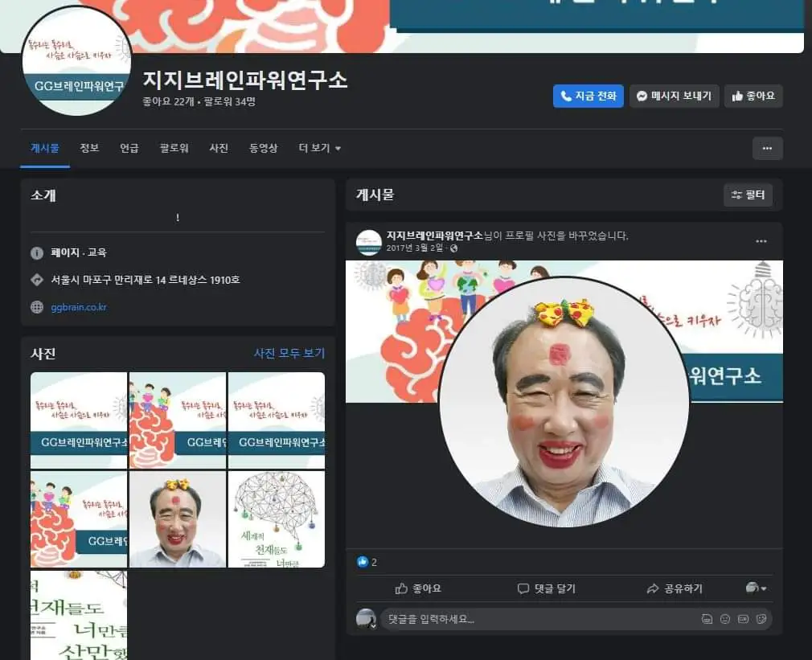Insert an avatar sticker in comment box
Screen dimensions: 812x660
coord(707,619)
